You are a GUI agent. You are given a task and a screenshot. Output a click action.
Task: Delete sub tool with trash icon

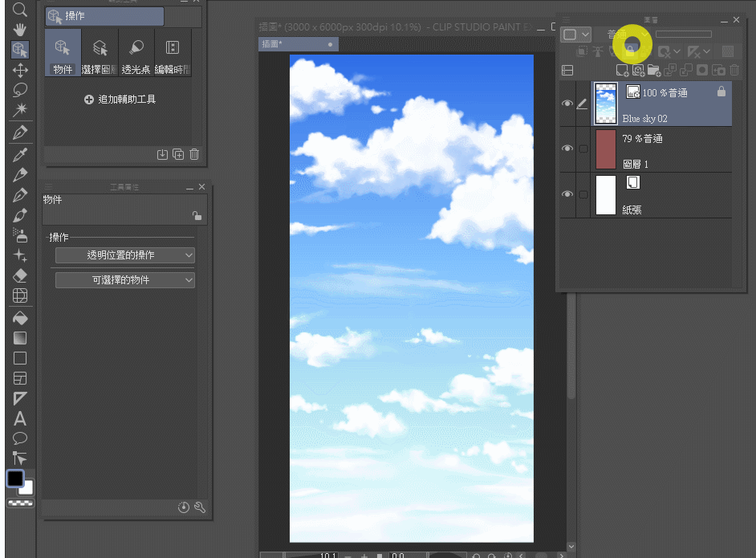(194, 154)
